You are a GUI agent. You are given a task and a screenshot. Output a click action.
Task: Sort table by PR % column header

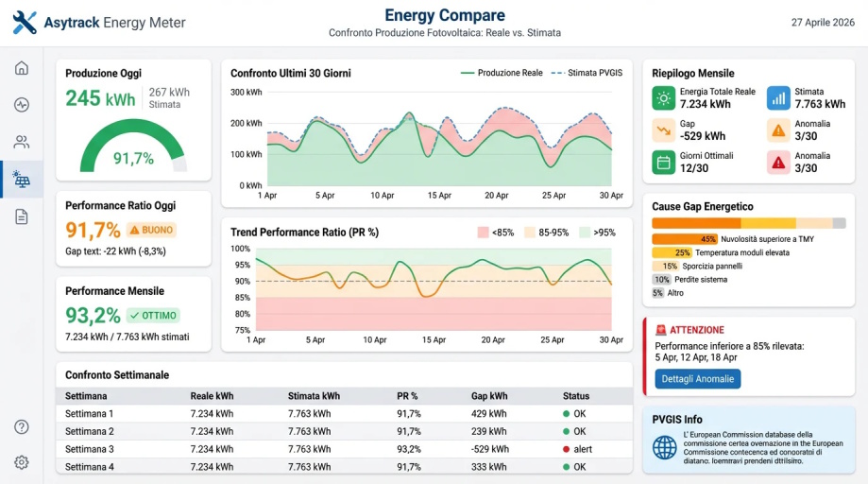(x=407, y=396)
